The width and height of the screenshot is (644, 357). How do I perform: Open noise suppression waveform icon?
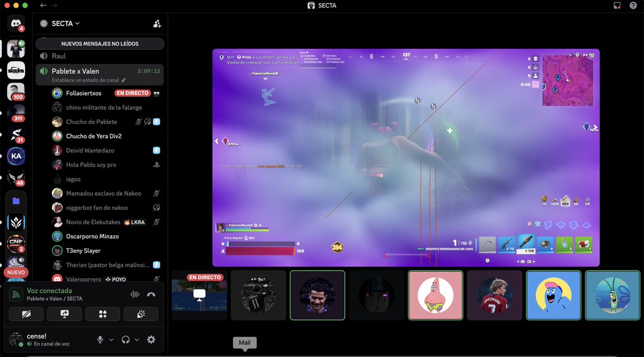click(135, 294)
